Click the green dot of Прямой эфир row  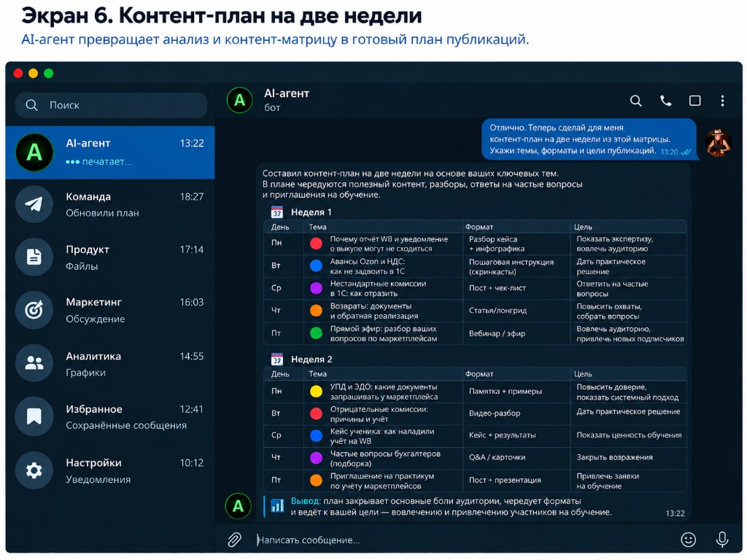pyautogui.click(x=317, y=332)
